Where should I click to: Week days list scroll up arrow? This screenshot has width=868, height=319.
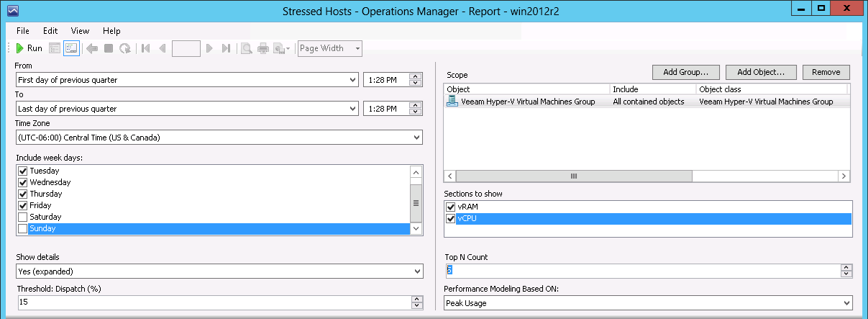pos(416,171)
